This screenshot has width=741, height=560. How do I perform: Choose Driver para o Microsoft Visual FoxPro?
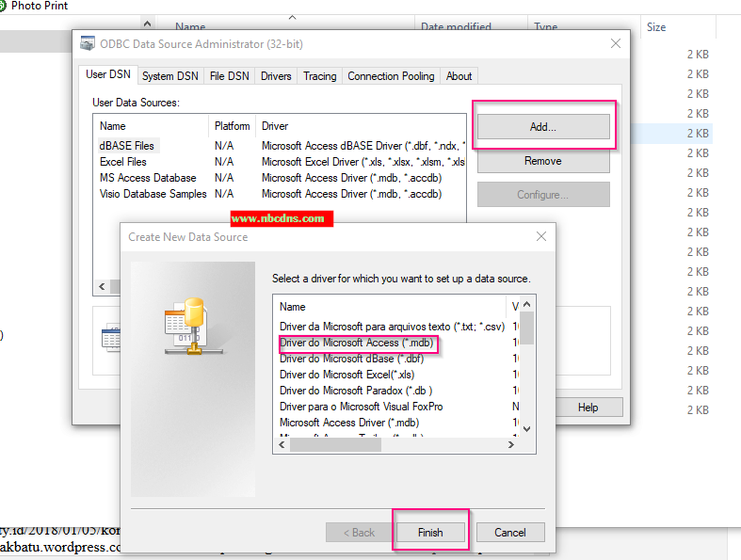coord(361,407)
